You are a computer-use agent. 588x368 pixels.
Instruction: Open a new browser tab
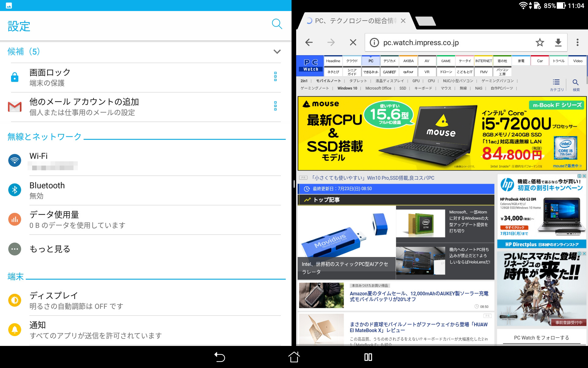coord(425,21)
